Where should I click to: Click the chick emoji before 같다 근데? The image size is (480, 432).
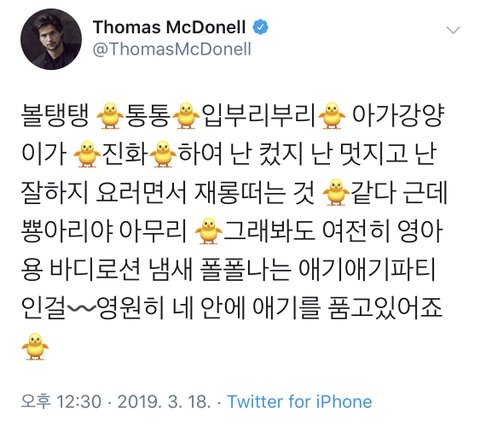[x=336, y=192]
